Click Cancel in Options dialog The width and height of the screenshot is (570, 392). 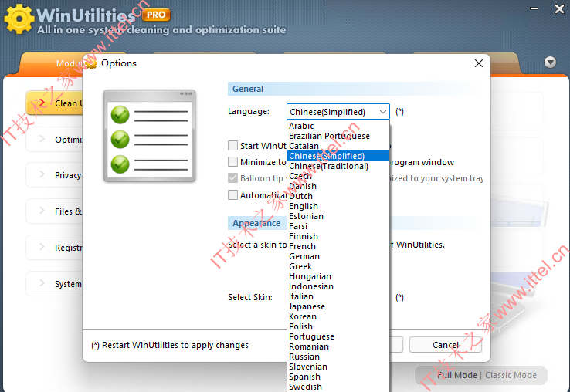coord(446,345)
